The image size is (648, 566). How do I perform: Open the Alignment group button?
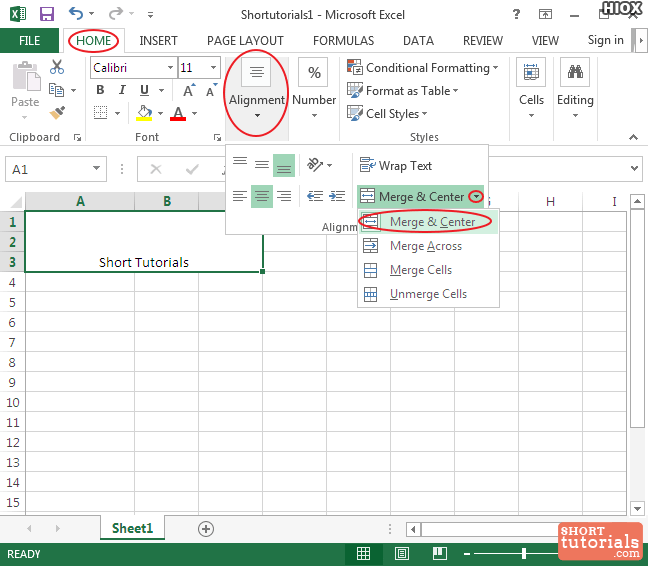[x=257, y=89]
